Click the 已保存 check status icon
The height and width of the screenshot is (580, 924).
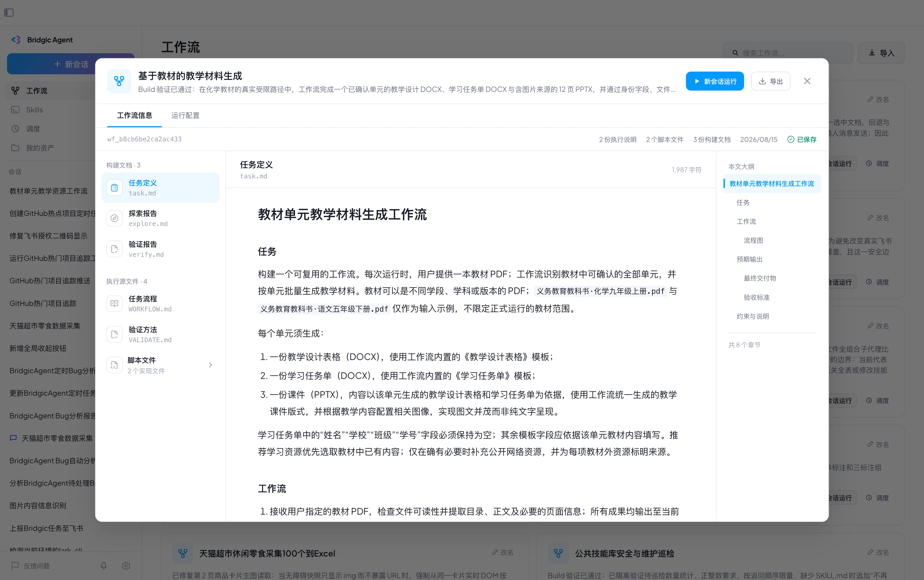coord(791,139)
